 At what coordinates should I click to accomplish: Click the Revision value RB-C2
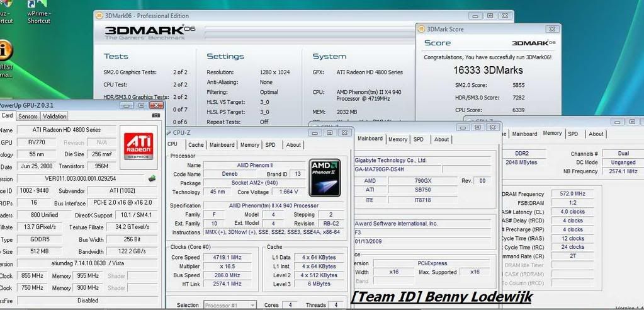point(330,223)
